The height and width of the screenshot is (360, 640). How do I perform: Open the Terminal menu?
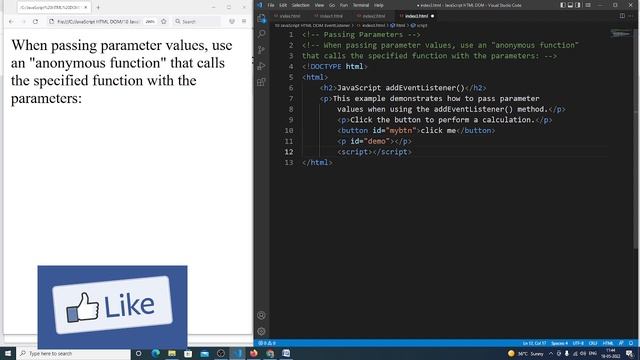[361, 5]
